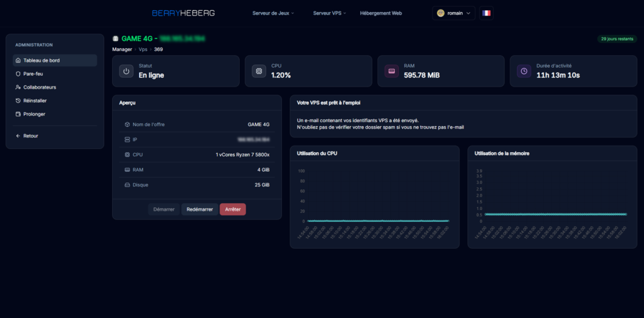Open the romain account dropdown chevron
This screenshot has height=318, width=644.
(468, 13)
